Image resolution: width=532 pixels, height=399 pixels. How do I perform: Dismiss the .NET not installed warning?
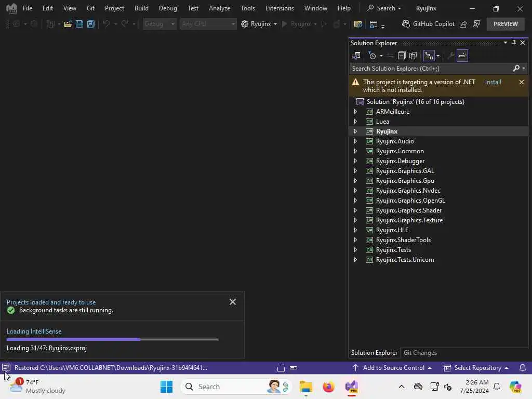click(522, 82)
